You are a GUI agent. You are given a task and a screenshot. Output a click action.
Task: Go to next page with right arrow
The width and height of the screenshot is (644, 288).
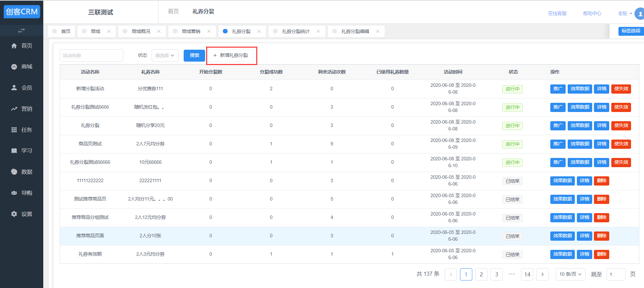click(x=542, y=274)
